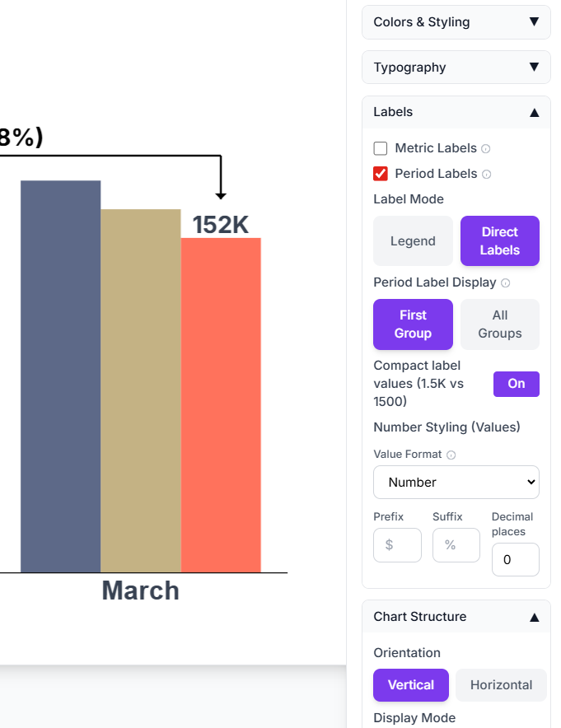
Task: Click info icon next to Period Label Display
Action: tap(506, 282)
